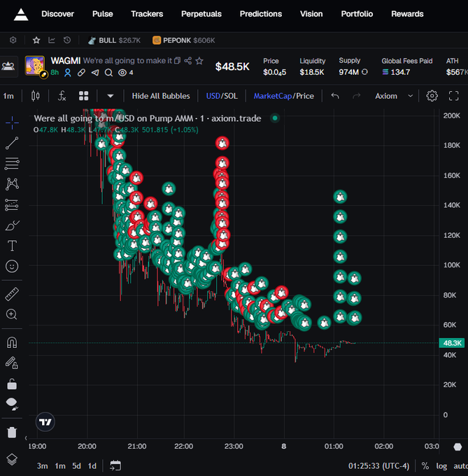Open chart settings gear icon
The image size is (468, 476).
point(432,96)
